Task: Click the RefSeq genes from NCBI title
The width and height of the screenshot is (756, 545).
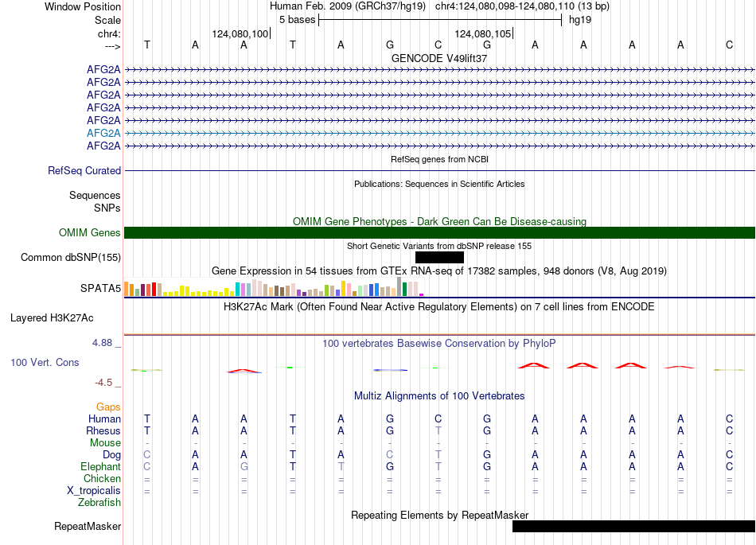Action: point(440,159)
